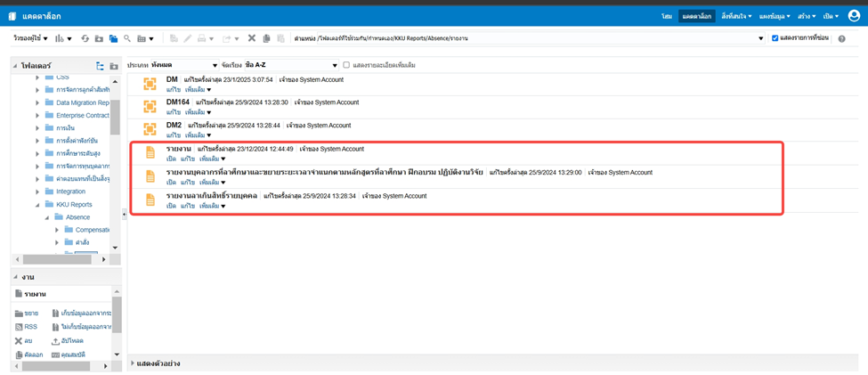Click the delete X icon in the toolbar
The image size is (868, 375).
point(252,39)
